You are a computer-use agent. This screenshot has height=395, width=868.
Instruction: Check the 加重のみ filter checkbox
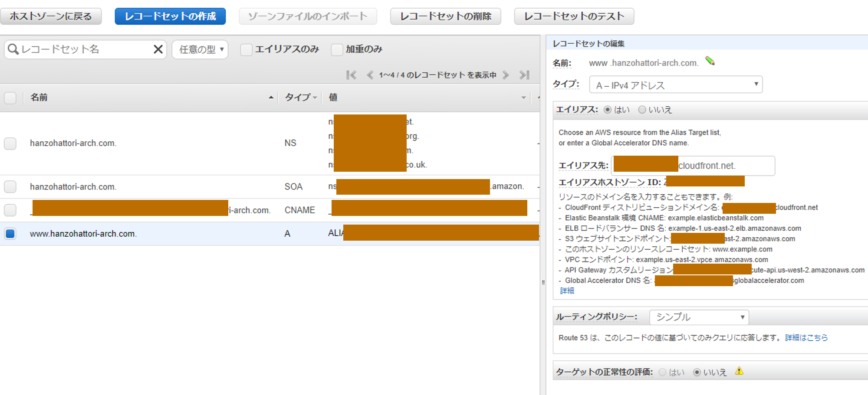pos(337,49)
